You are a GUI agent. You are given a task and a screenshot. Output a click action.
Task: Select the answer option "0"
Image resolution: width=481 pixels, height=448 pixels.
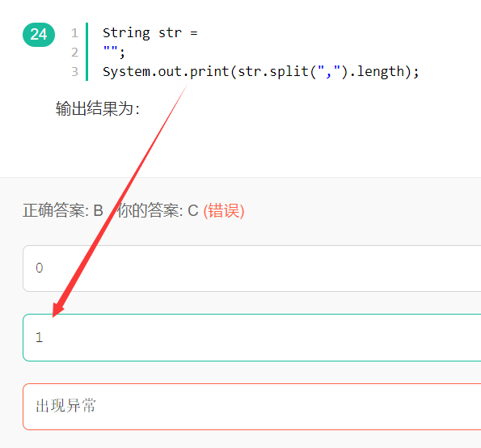[x=252, y=268]
